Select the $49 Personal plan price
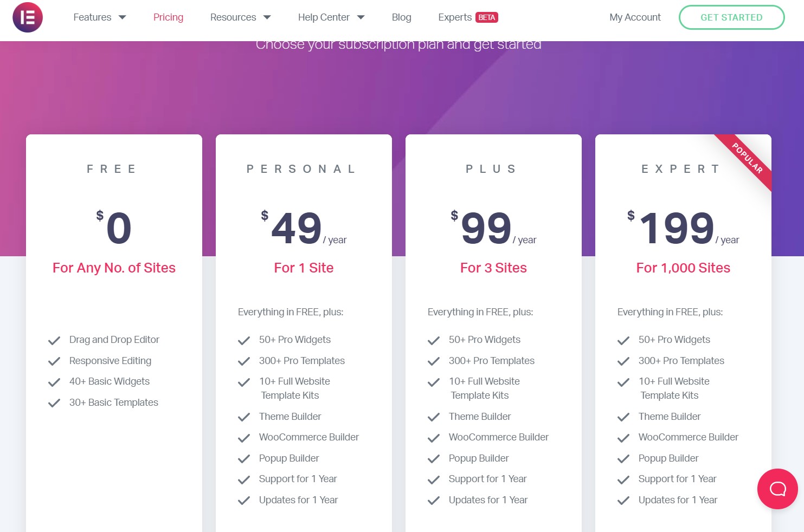 tap(304, 228)
